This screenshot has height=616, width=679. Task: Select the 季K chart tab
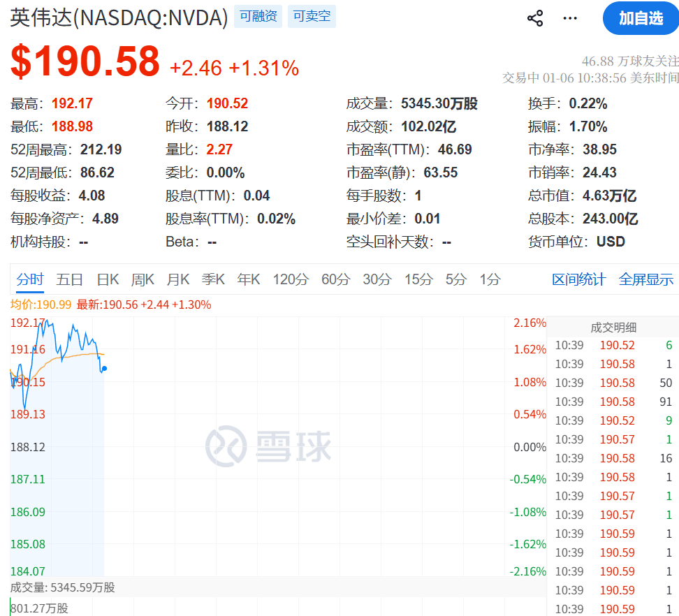[213, 279]
